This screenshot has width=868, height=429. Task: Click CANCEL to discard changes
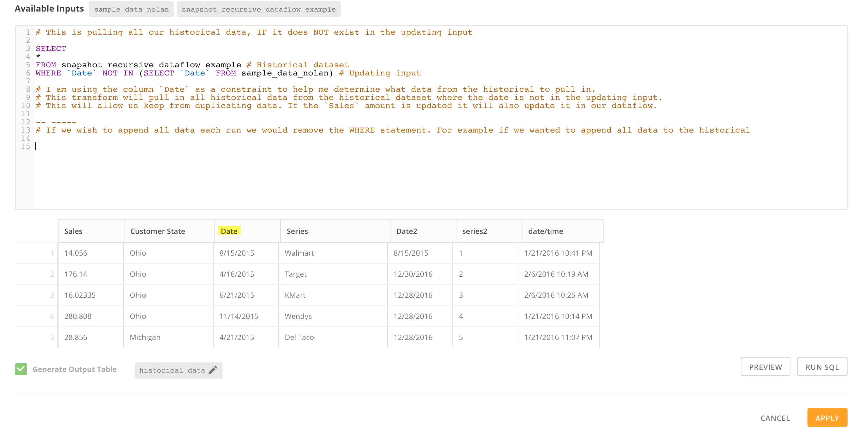coord(775,417)
